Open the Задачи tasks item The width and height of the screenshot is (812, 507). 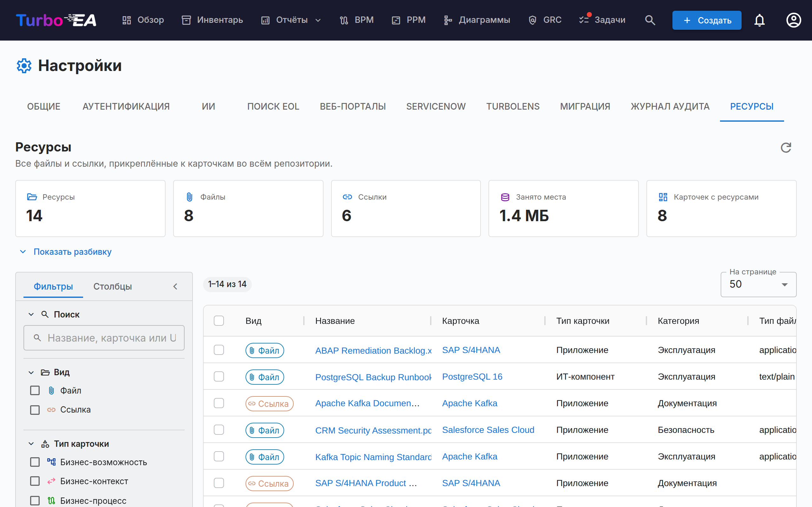[x=602, y=20]
